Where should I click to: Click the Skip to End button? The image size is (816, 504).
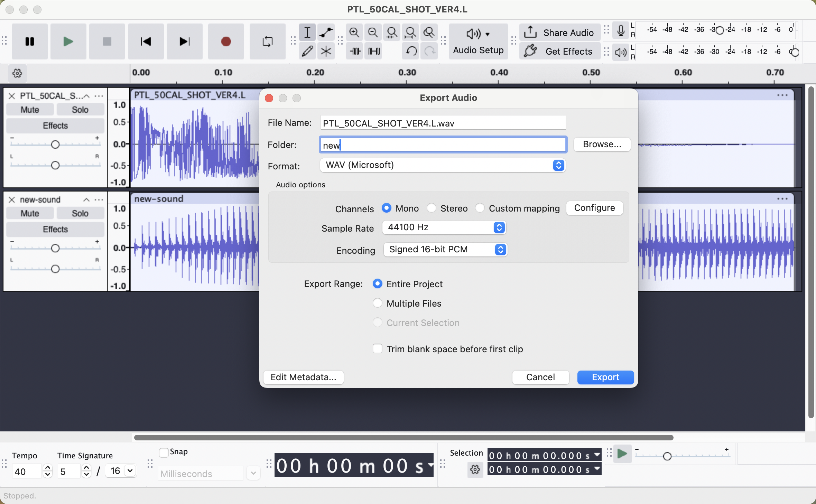pos(184,41)
